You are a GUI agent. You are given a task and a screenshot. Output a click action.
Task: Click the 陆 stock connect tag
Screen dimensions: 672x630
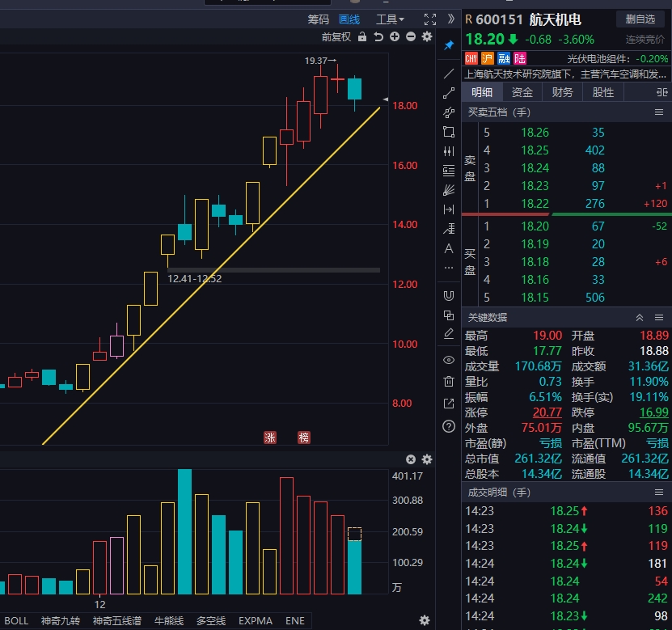pos(520,58)
